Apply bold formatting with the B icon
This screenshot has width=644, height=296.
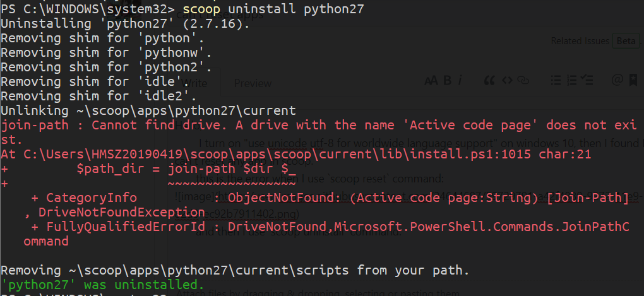447,80
